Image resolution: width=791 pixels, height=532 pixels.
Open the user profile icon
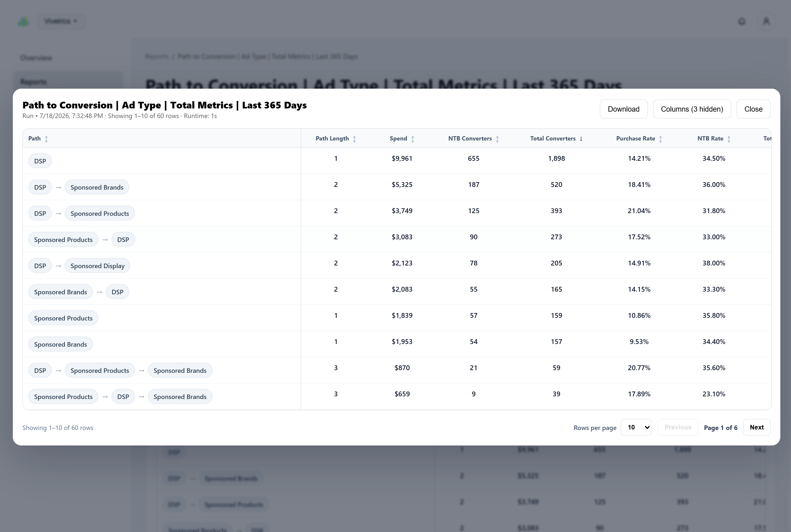[766, 21]
